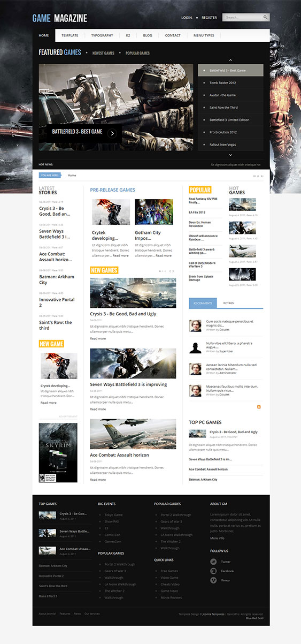Screen dimensions: 301x644
Task: Switch to Popular Games tab
Action: coord(137,53)
